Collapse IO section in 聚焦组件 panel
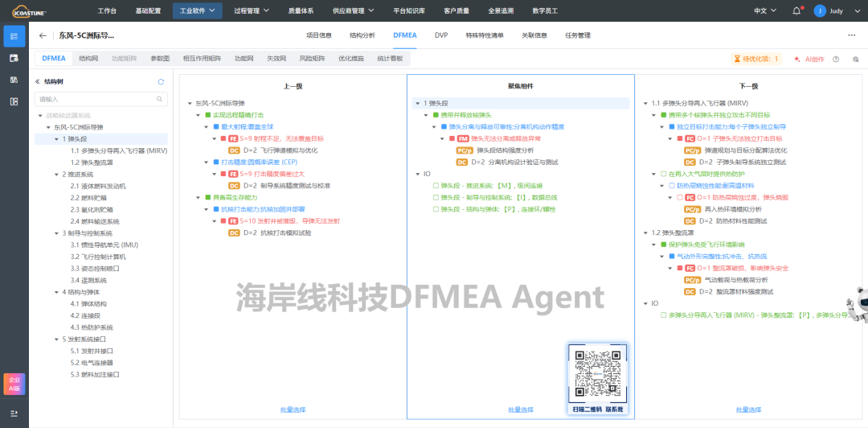 [419, 174]
